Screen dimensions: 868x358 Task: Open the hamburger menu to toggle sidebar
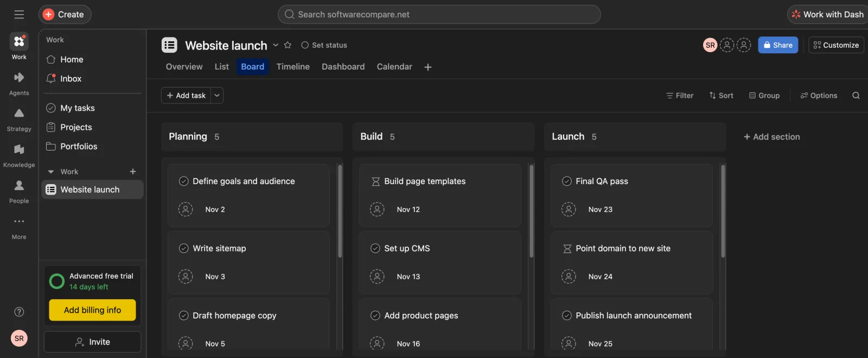19,15
